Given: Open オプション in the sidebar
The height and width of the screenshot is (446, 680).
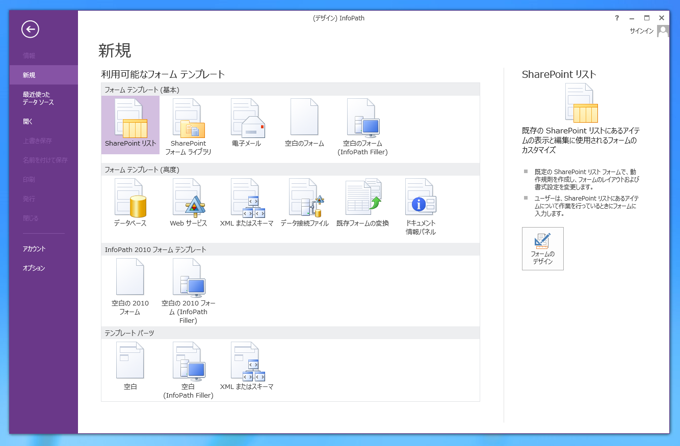Looking at the screenshot, I should (43, 268).
